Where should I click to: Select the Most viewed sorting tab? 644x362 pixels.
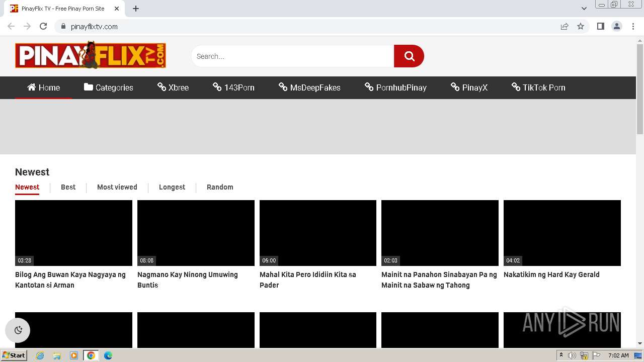[117, 187]
